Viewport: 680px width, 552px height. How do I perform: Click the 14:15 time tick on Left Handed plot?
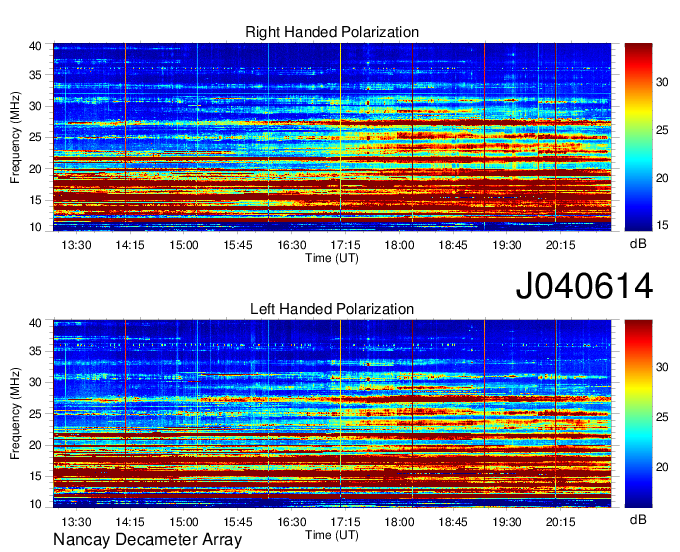[x=130, y=521]
